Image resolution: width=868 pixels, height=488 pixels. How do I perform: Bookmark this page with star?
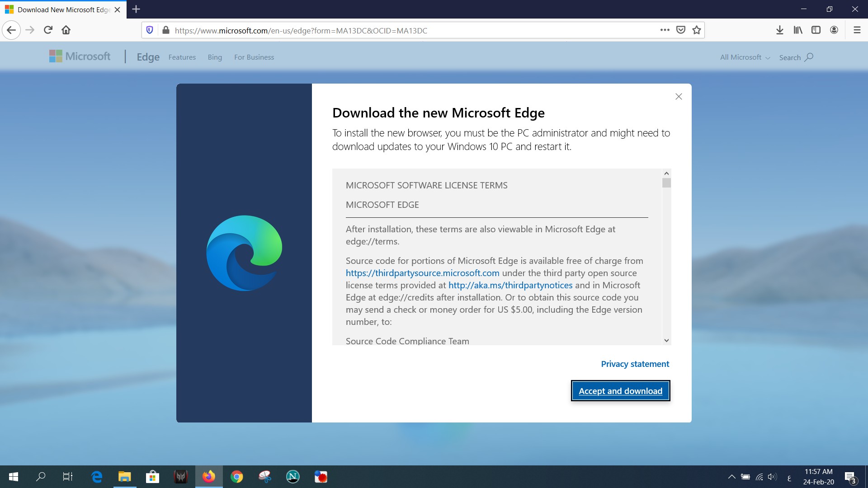697,30
